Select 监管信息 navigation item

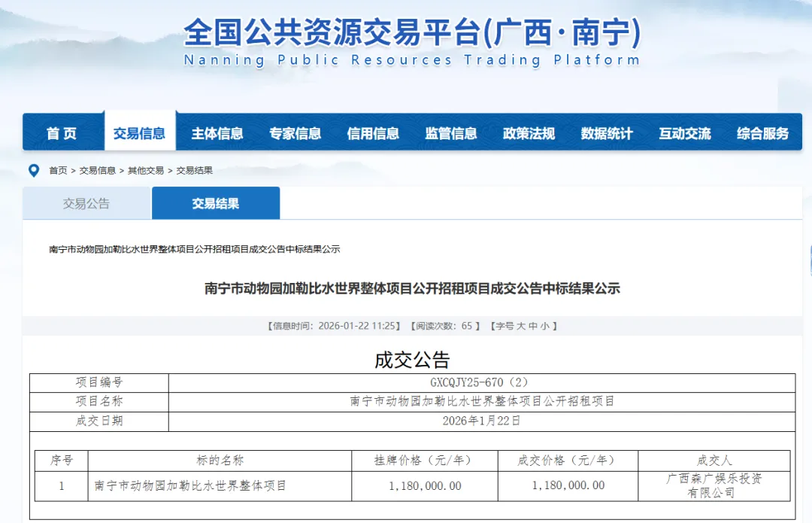[x=451, y=133]
